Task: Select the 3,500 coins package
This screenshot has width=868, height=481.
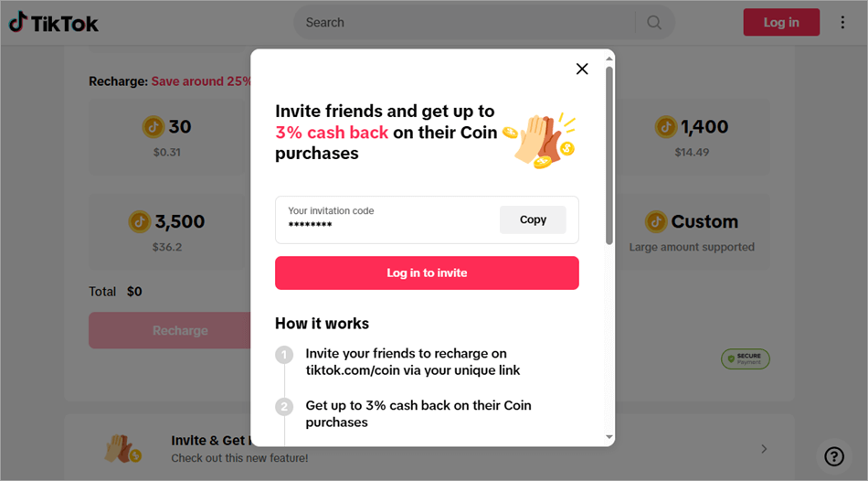Action: [168, 231]
